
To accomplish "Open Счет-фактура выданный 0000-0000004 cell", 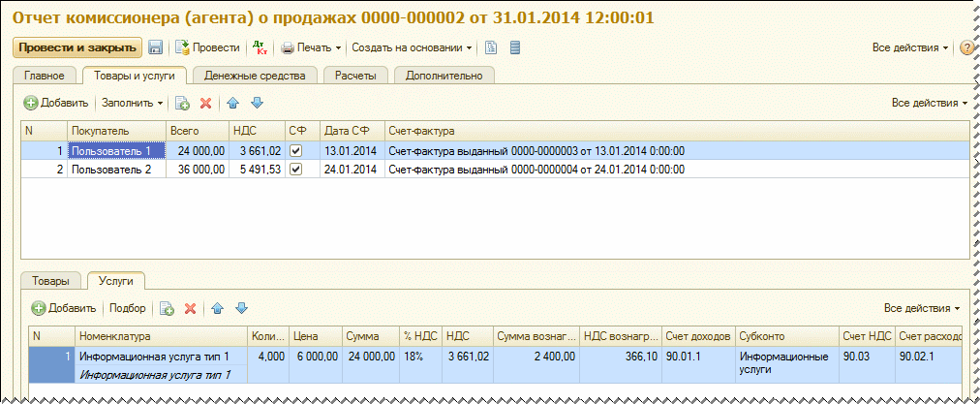I will coord(676,169).
